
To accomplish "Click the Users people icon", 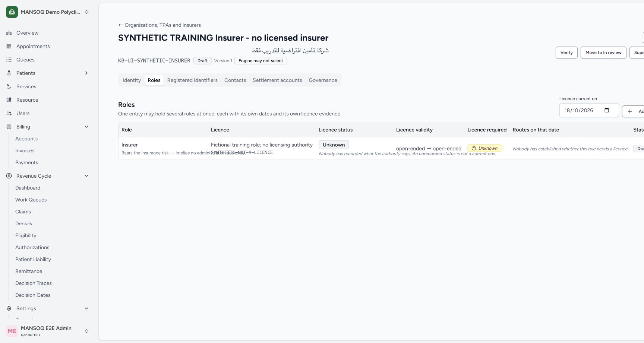I will tap(9, 114).
